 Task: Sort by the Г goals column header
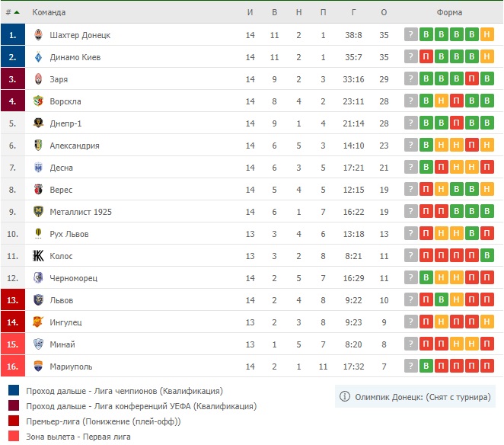[x=353, y=12]
